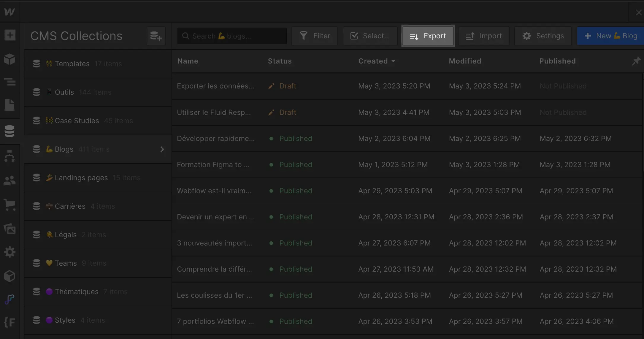Click the Import icon in toolbar
The width and height of the screenshot is (644, 339).
pos(470,36)
